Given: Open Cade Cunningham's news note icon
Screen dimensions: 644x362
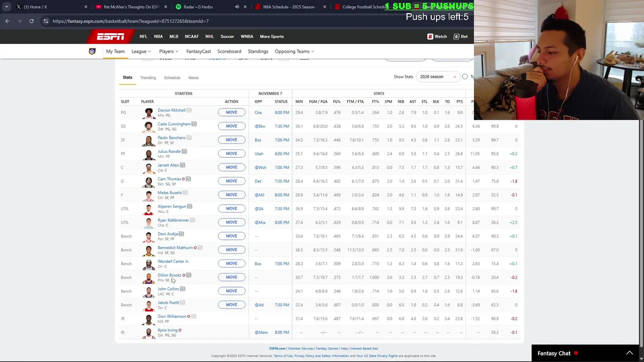Looking at the screenshot, I should tap(194, 124).
